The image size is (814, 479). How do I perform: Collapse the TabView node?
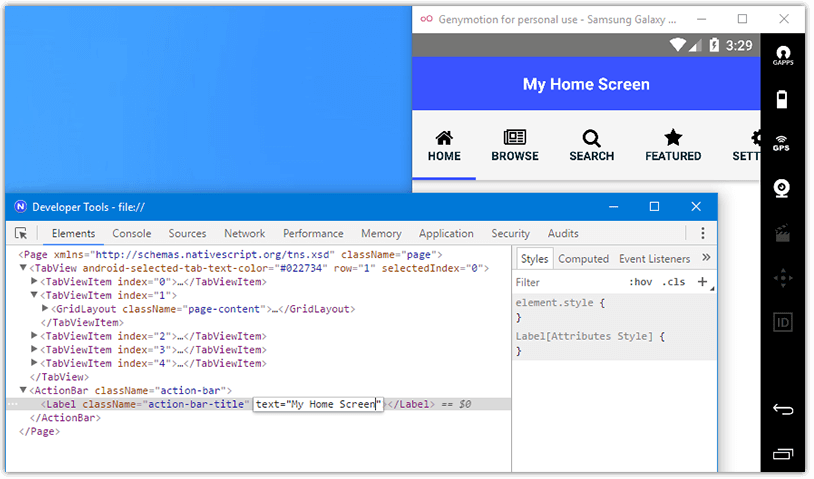23,268
